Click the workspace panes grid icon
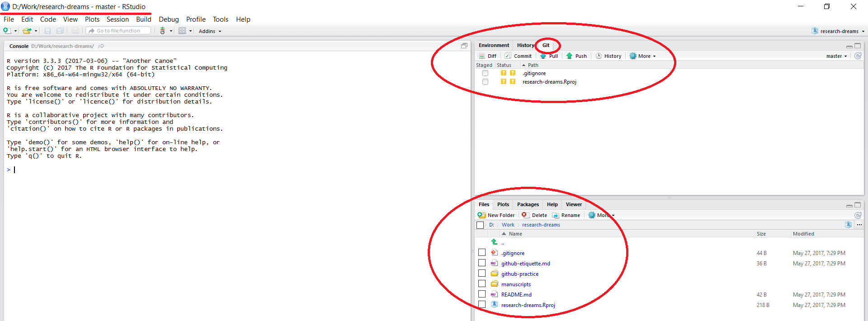868x321 pixels. point(182,31)
